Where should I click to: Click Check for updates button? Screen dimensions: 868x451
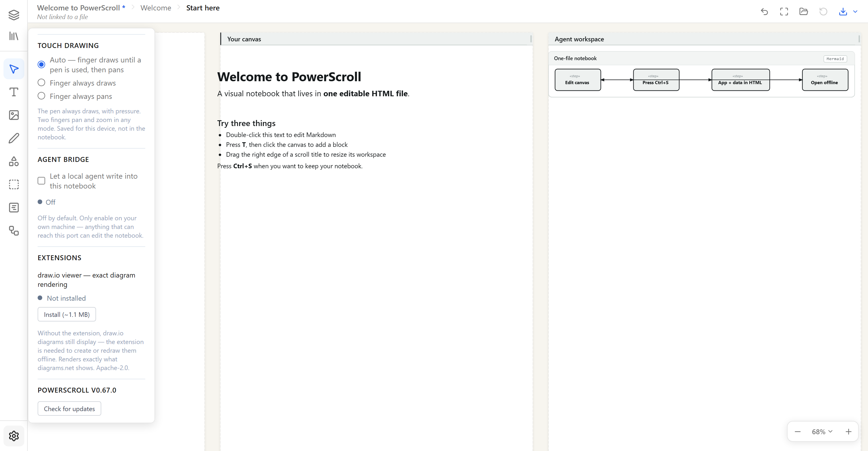pyautogui.click(x=69, y=409)
